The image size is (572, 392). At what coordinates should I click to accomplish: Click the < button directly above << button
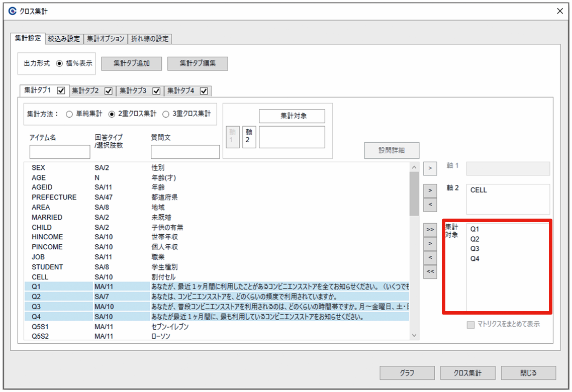(430, 257)
